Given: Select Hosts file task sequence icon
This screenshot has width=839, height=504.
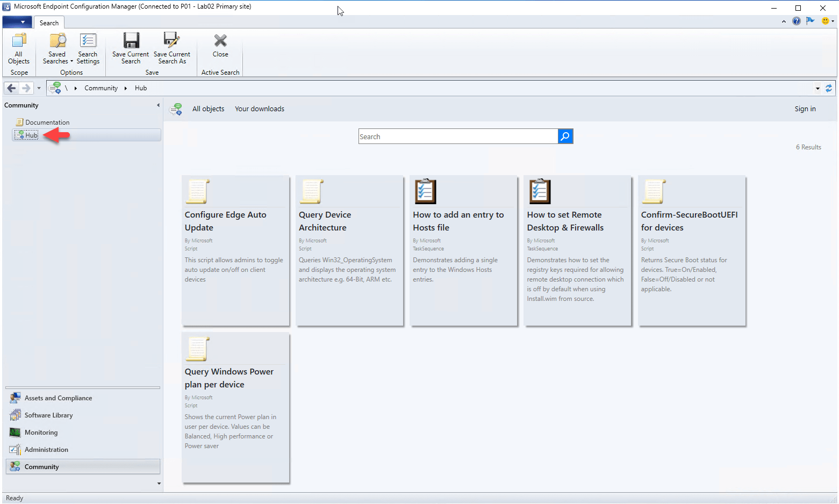Looking at the screenshot, I should click(425, 191).
